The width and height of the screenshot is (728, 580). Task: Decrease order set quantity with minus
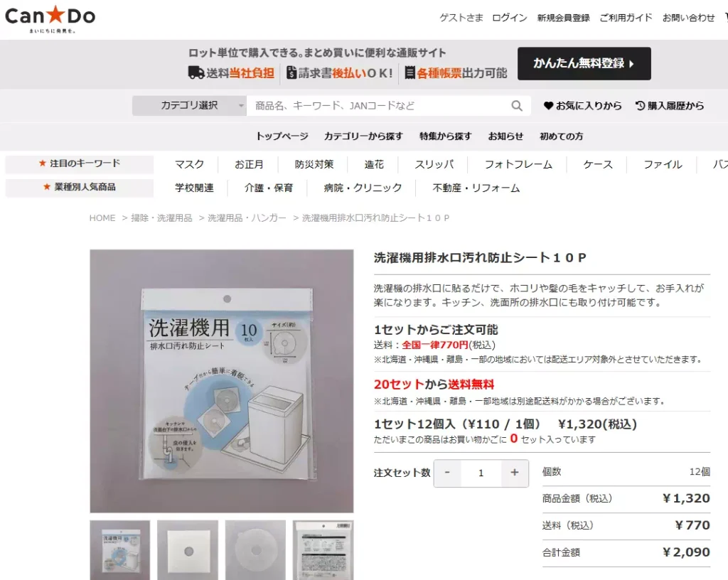pyautogui.click(x=447, y=473)
